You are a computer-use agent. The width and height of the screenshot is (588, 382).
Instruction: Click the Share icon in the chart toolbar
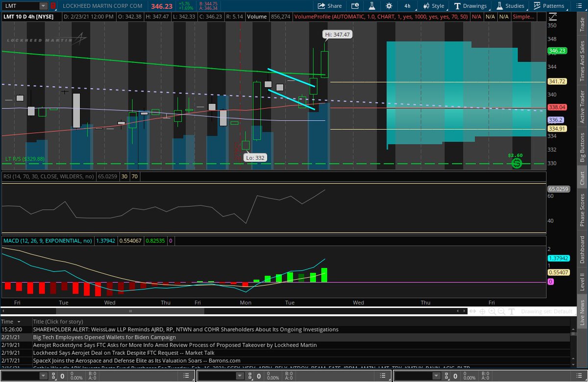(x=329, y=6)
